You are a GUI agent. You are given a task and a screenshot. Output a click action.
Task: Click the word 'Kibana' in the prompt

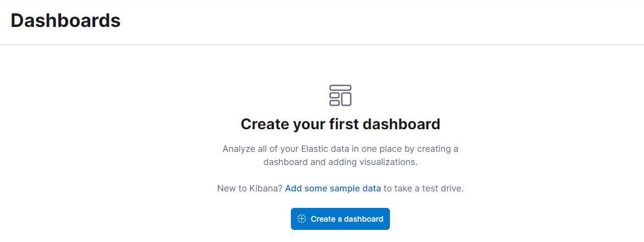click(265, 189)
